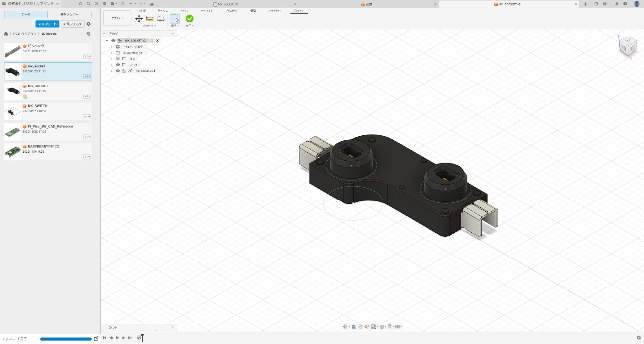The height and width of the screenshot is (344, 644).
Task: Click the data panel refresh icon
Action: (x=81, y=4)
